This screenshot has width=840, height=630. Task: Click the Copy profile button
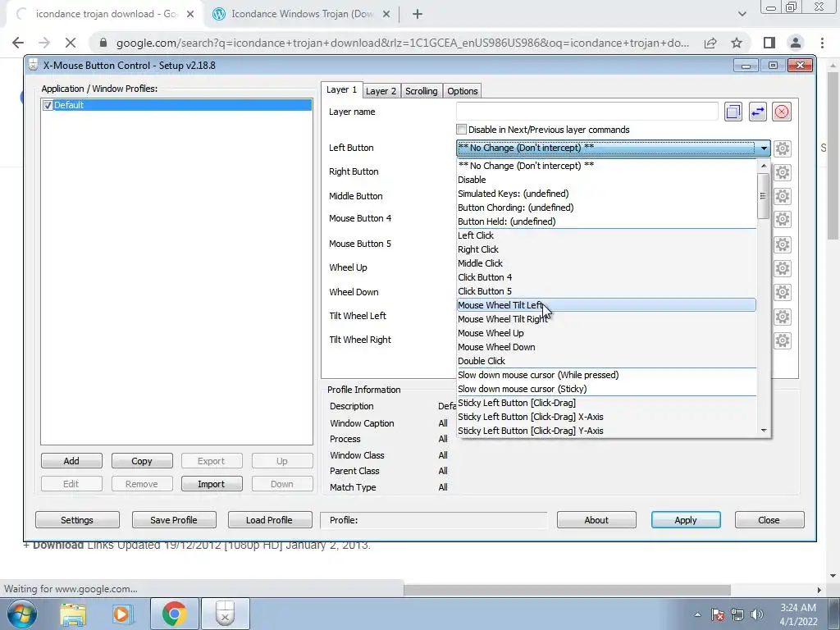(x=142, y=461)
